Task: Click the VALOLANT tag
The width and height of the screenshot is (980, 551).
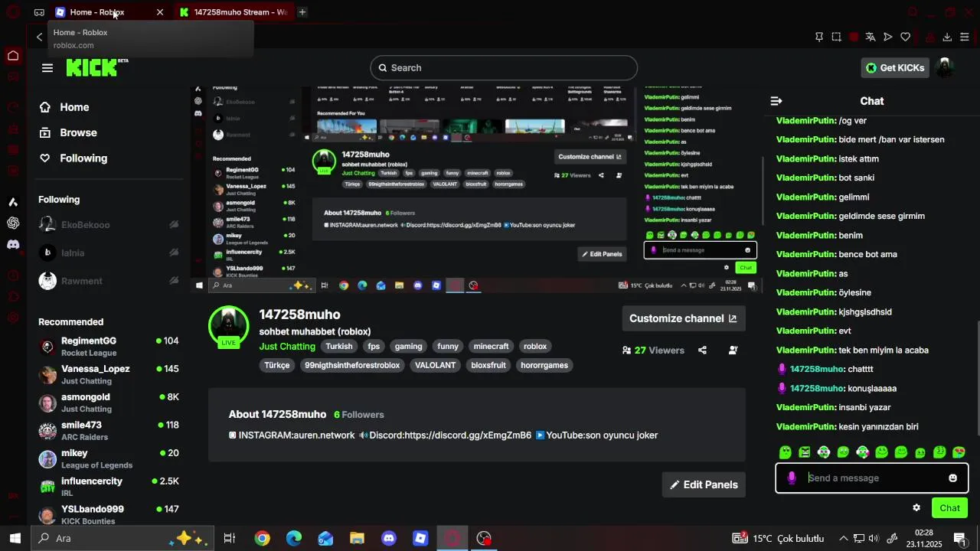Action: click(435, 366)
